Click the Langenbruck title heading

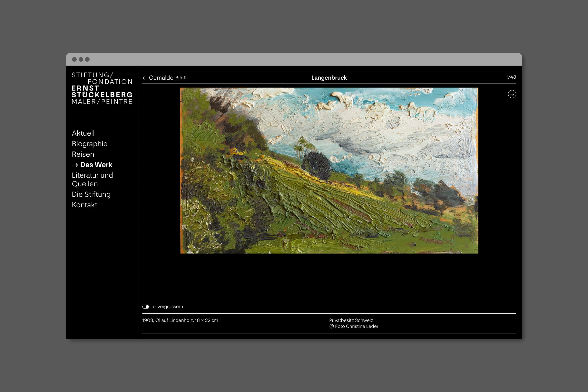tap(329, 78)
